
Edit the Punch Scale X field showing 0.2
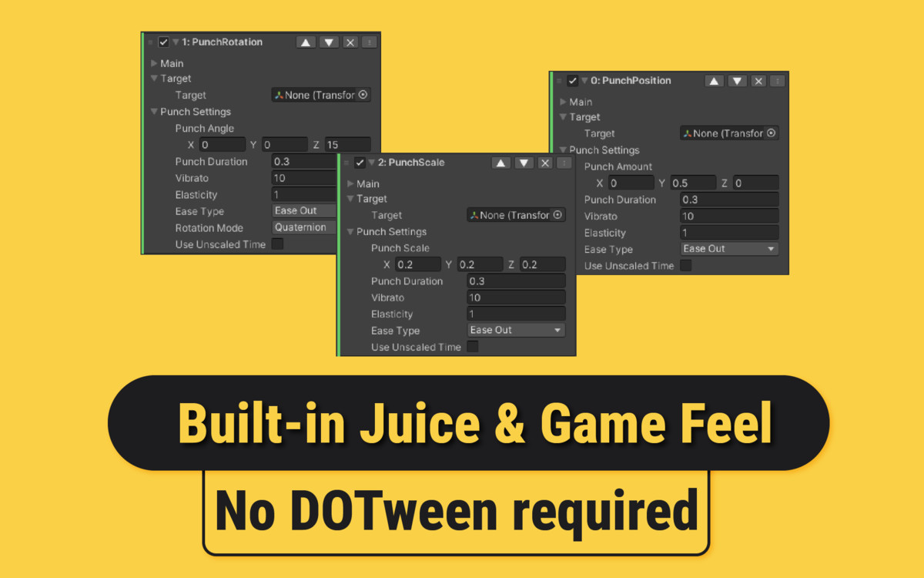pyautogui.click(x=418, y=264)
